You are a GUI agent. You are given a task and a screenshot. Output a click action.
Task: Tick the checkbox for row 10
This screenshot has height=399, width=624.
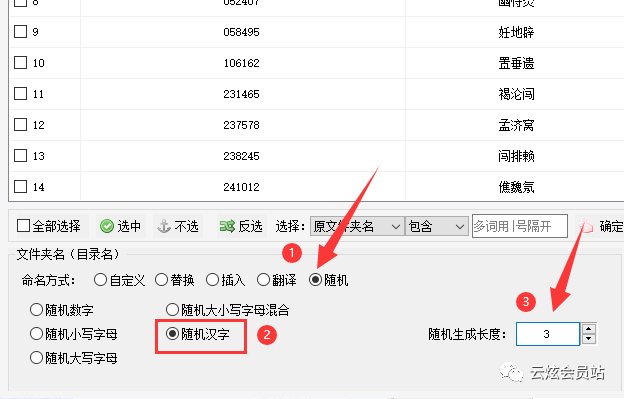(20, 62)
